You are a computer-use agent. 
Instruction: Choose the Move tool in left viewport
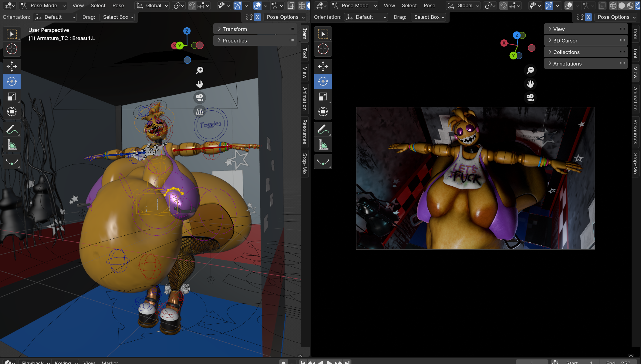(x=12, y=66)
